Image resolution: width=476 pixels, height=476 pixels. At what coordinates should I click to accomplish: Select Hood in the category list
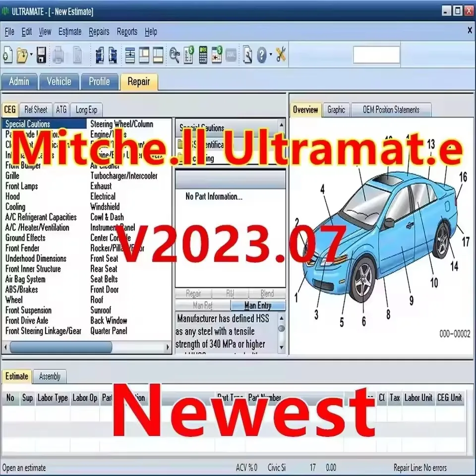pyautogui.click(x=13, y=196)
